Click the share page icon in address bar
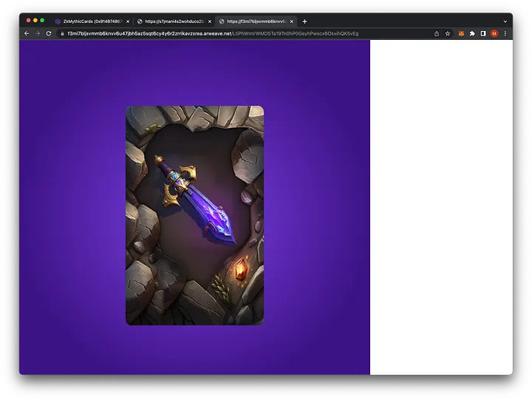 click(437, 33)
